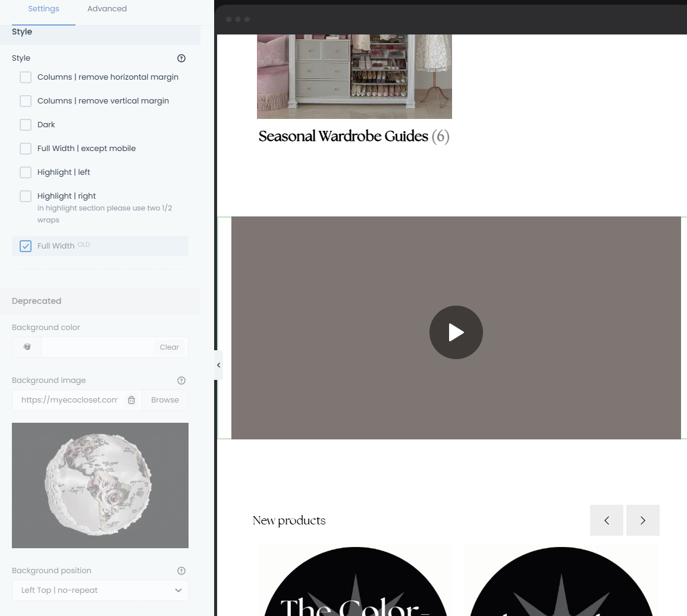The image size is (687, 616).
Task: Uncheck the Full Width OLD checkbox
Action: [26, 246]
